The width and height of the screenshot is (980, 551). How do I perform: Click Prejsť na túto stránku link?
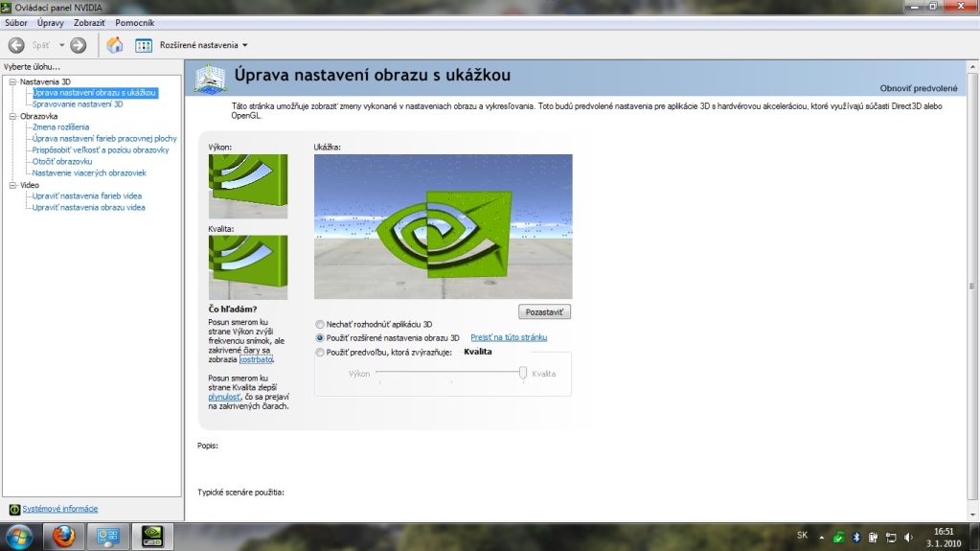[509, 337]
